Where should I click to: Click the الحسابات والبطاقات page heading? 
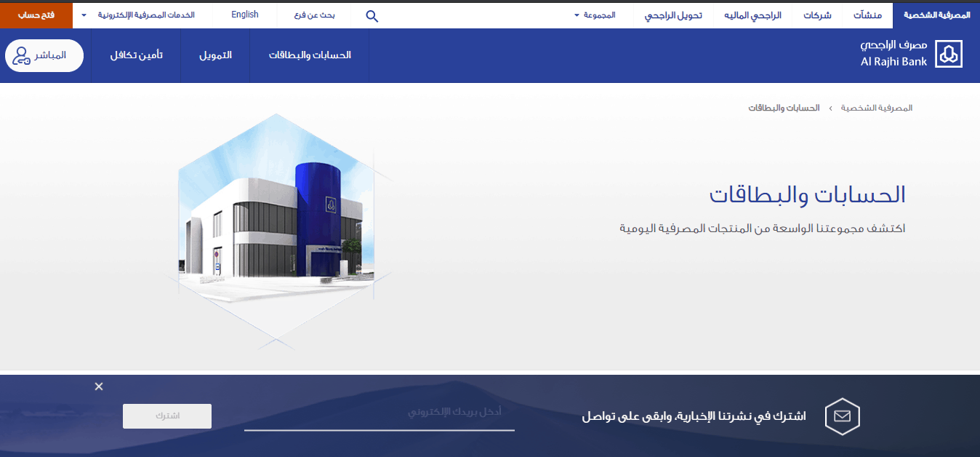click(808, 195)
